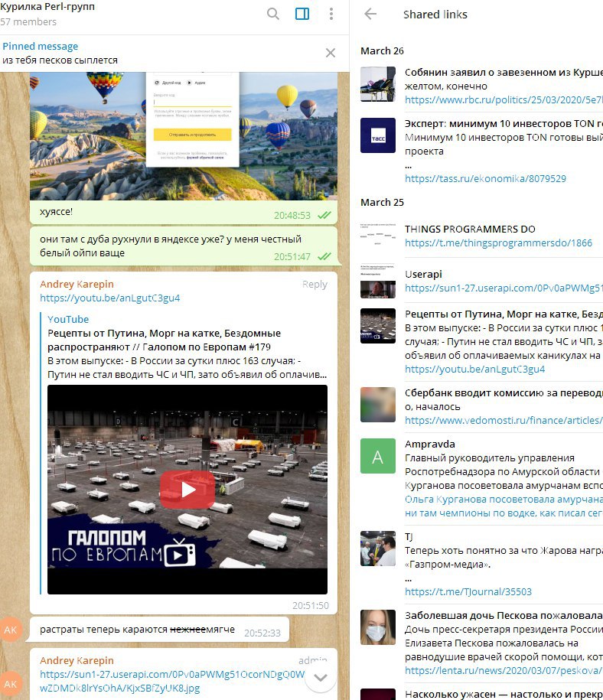Open youtu.be link in Shared links panel
The height and width of the screenshot is (700, 603).
pos(474,370)
